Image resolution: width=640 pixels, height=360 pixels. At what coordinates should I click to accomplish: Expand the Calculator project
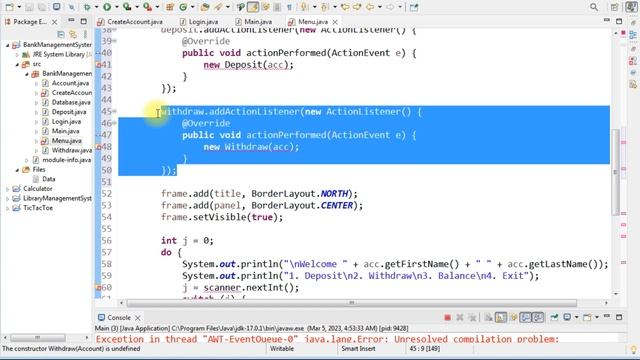(7, 189)
